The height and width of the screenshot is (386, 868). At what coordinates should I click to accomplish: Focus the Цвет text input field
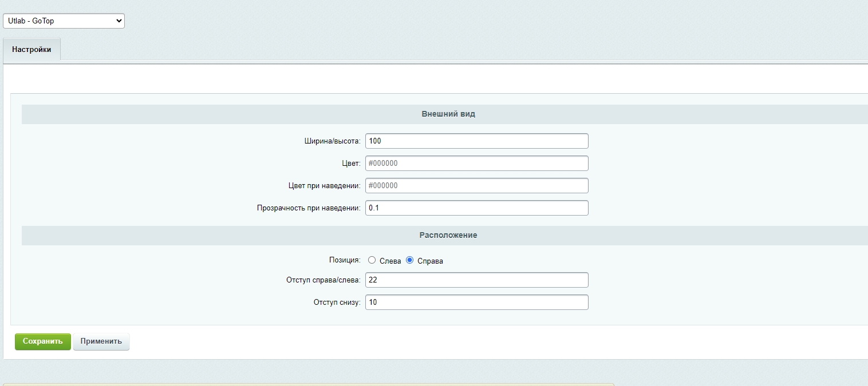[476, 164]
